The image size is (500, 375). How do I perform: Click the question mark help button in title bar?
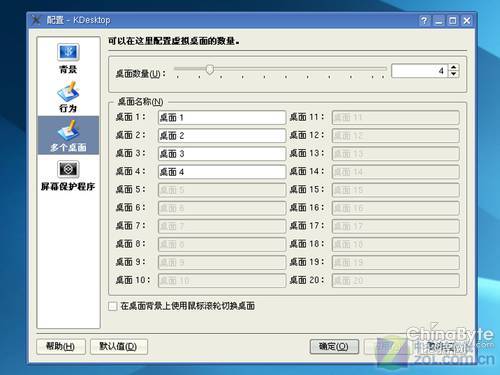coord(424,21)
